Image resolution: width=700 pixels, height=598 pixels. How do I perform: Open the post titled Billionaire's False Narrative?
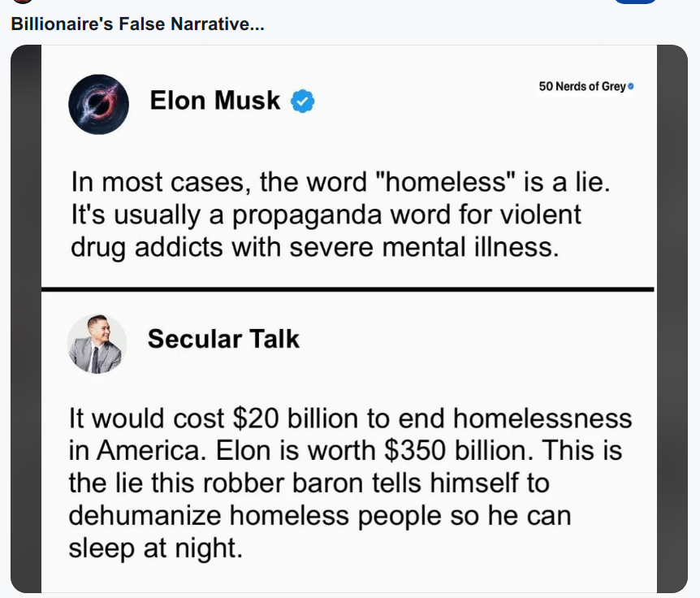(x=137, y=24)
